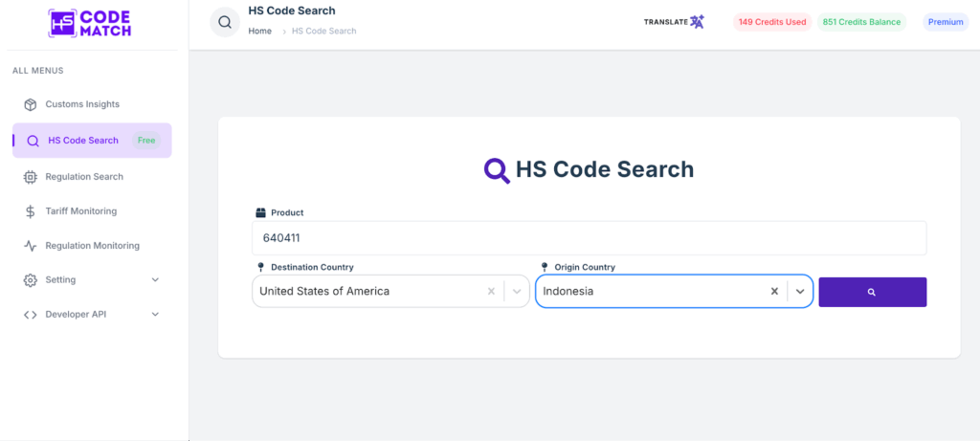
Task: Clear the Indonesia origin country selection
Action: click(x=774, y=291)
